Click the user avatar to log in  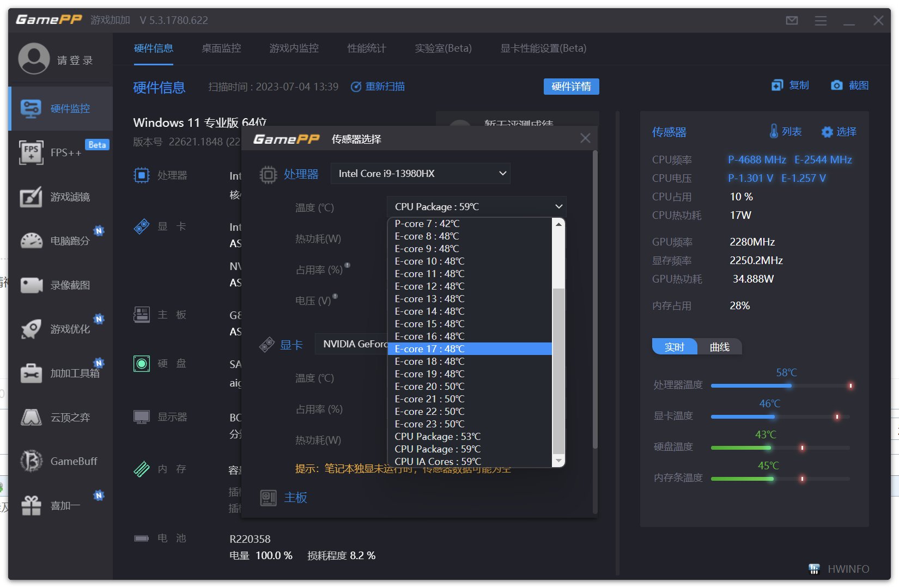click(34, 59)
